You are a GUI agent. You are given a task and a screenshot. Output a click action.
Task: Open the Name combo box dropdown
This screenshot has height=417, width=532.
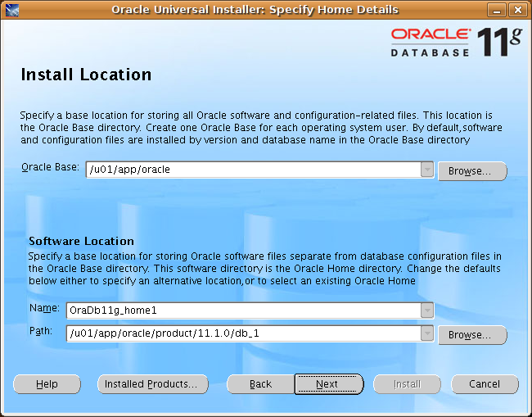pyautogui.click(x=426, y=310)
